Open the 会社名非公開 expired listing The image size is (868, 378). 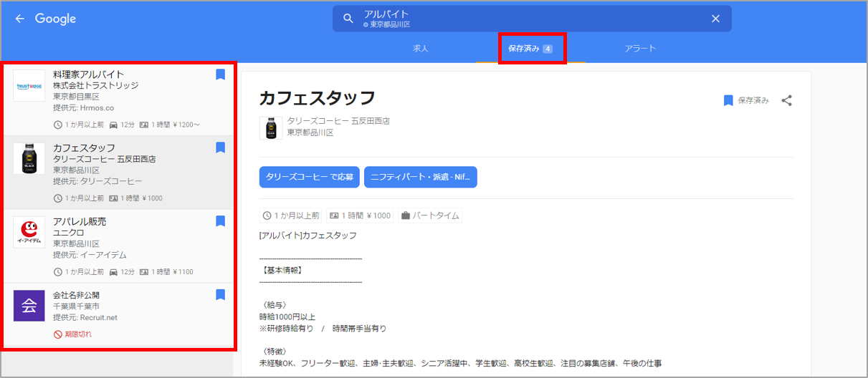click(119, 315)
